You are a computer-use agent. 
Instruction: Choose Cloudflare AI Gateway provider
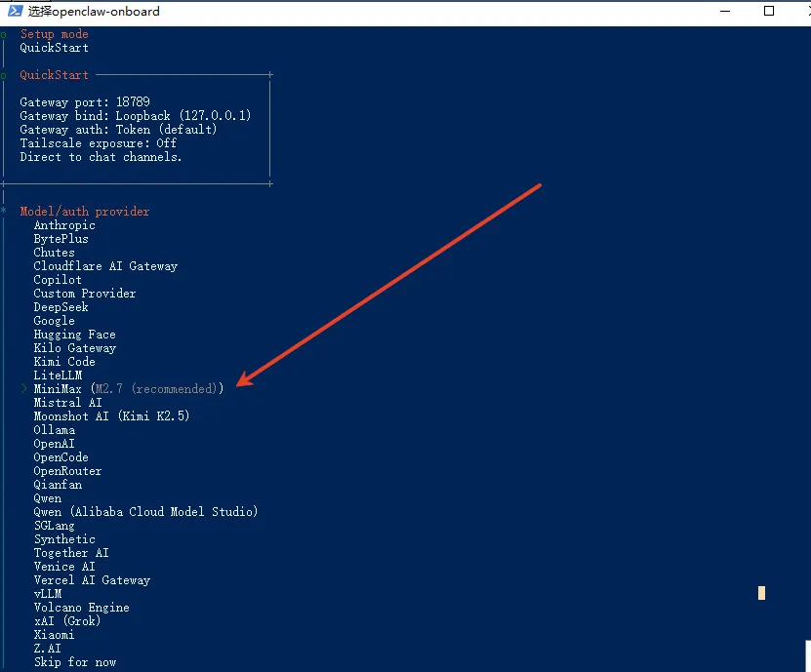(105, 266)
